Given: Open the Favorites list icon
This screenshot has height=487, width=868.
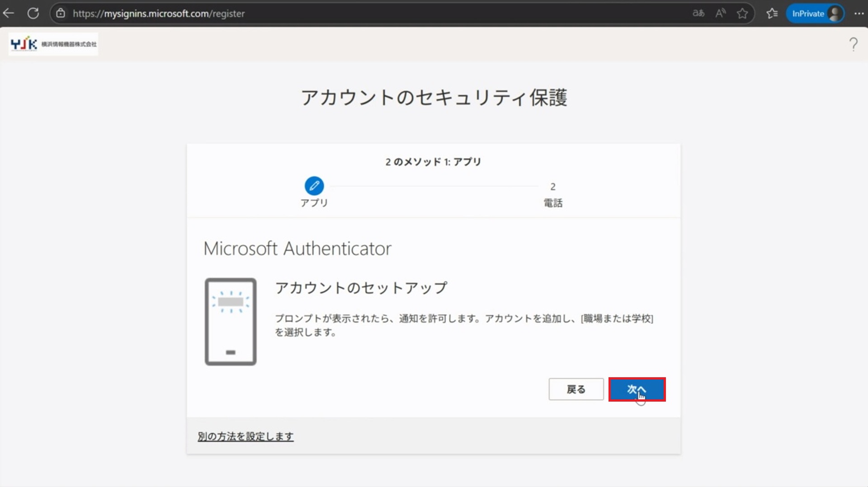Looking at the screenshot, I should pos(772,14).
